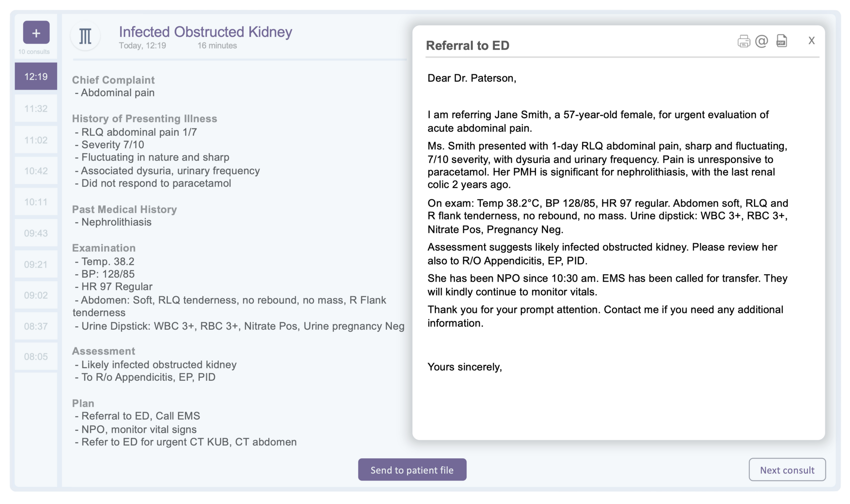The image size is (850, 504).
Task: Click the print referral icon
Action: tap(743, 41)
